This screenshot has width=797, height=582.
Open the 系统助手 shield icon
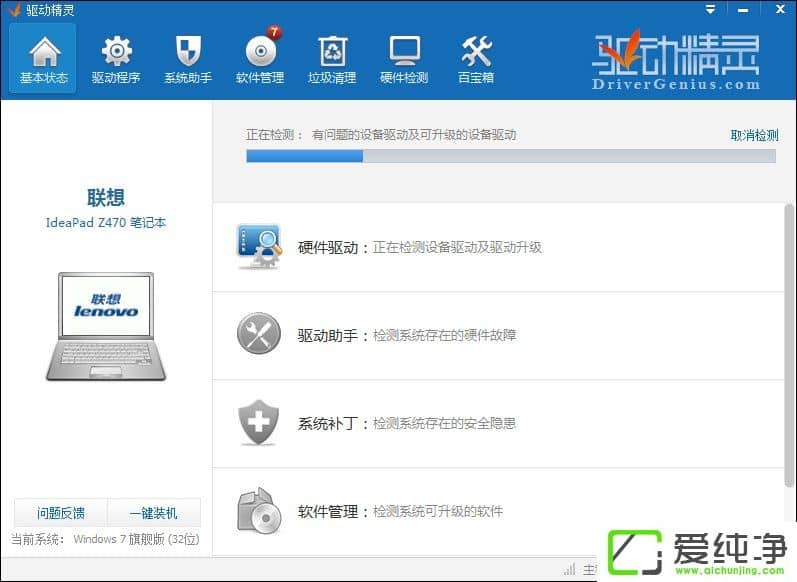tap(188, 60)
